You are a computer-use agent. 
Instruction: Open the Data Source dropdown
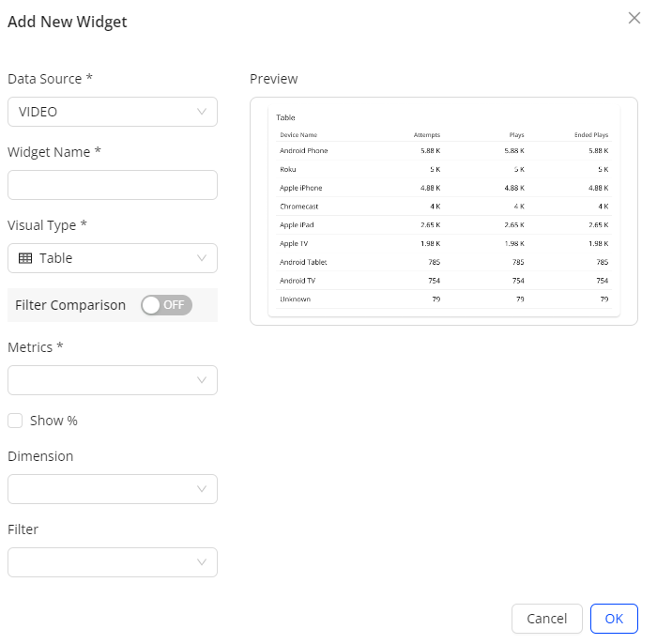click(112, 112)
